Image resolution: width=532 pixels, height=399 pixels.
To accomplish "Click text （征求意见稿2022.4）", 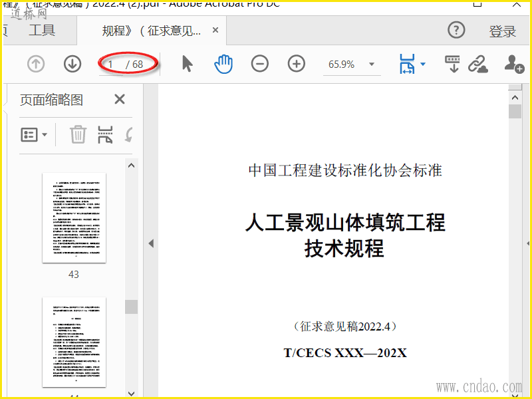I will click(345, 327).
